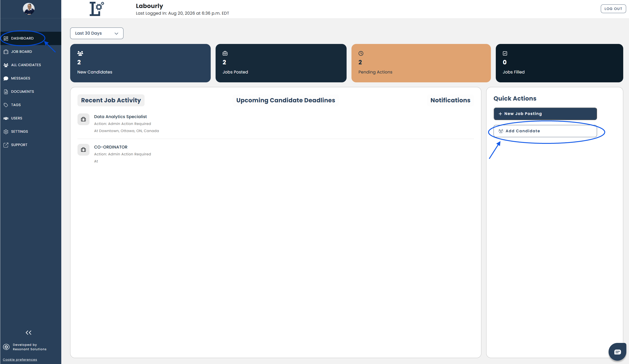Click the Log Out button
Image resolution: width=629 pixels, height=364 pixels.
tap(613, 9)
